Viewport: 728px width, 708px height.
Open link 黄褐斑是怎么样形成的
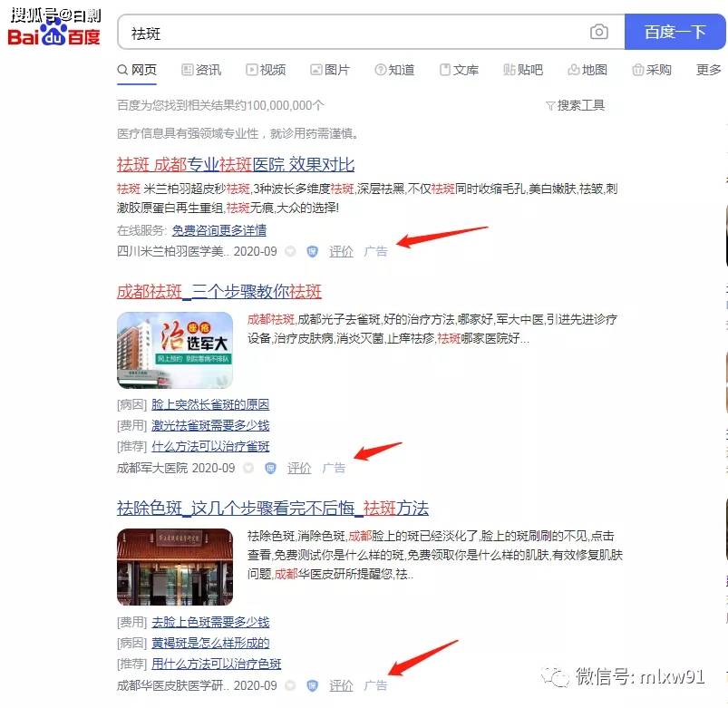pyautogui.click(x=210, y=643)
